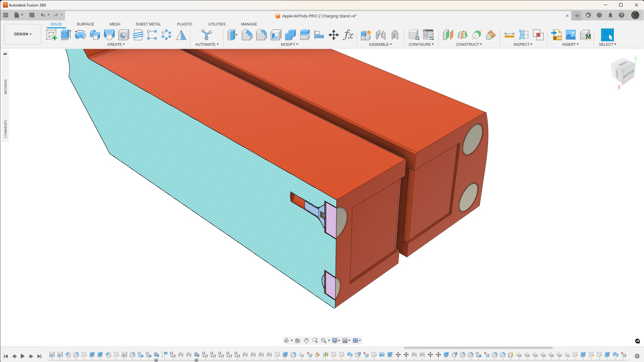Viewport: 644px width, 362px height.
Task: Expand the CONSTRUCT menu dropdown
Action: (x=469, y=44)
